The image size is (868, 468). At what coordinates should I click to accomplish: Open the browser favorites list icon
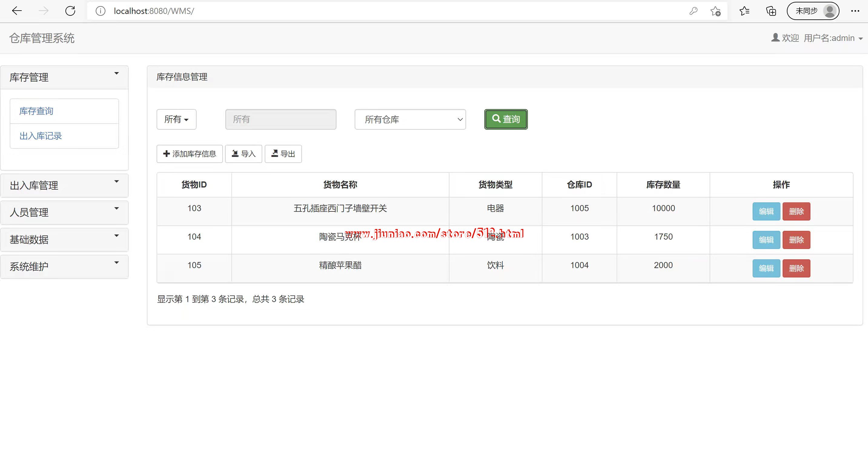[744, 11]
